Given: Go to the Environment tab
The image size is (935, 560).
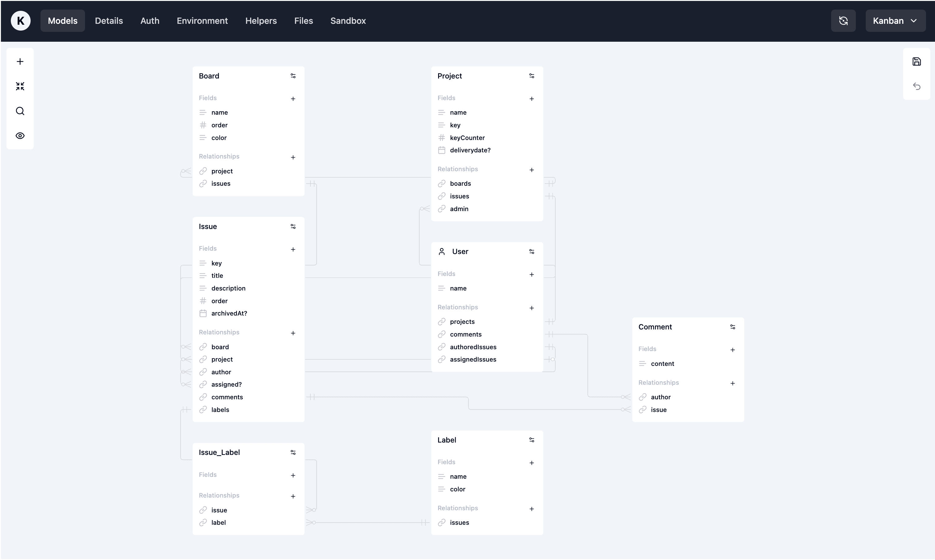Looking at the screenshot, I should point(202,21).
